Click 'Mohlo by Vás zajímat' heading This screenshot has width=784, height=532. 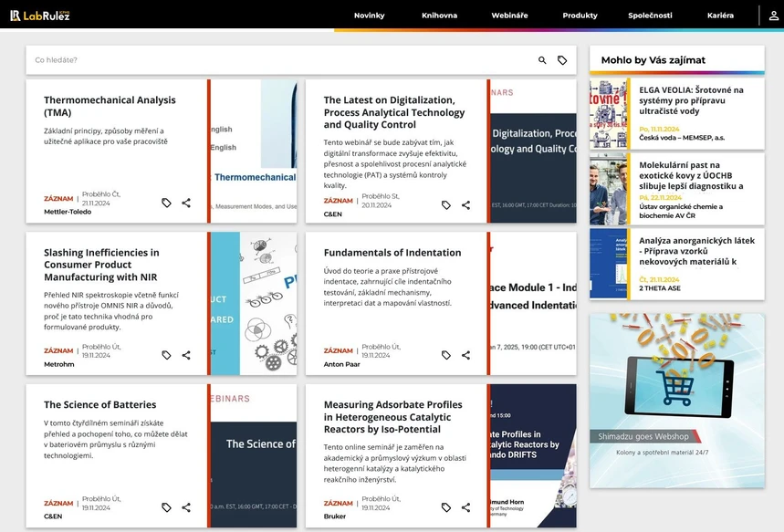(653, 60)
